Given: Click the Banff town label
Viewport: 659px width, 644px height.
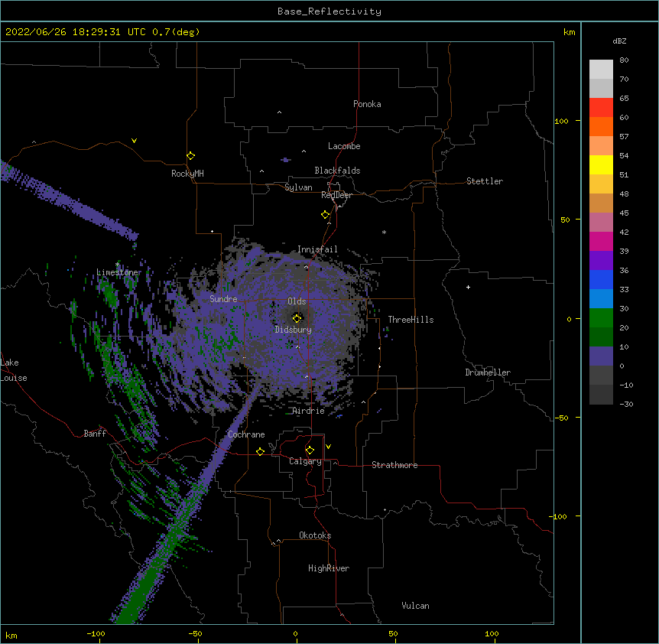Looking at the screenshot, I should click(x=95, y=434).
